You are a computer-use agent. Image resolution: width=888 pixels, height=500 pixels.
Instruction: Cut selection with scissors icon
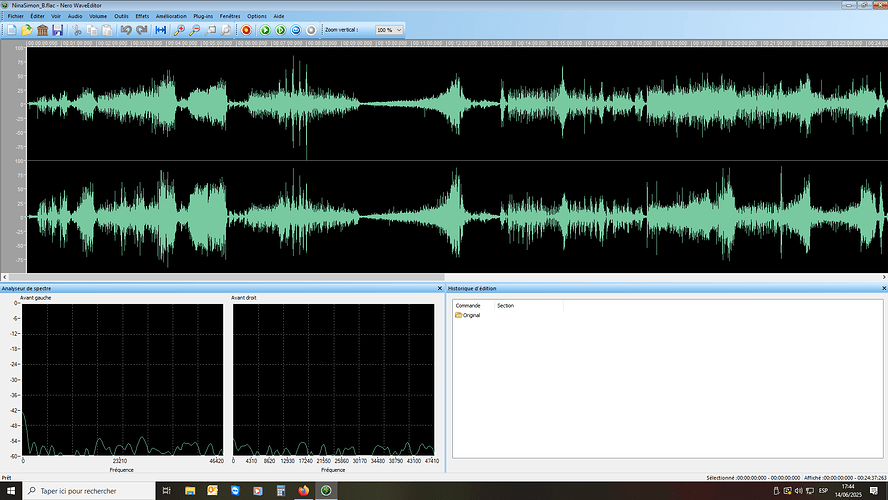76,30
